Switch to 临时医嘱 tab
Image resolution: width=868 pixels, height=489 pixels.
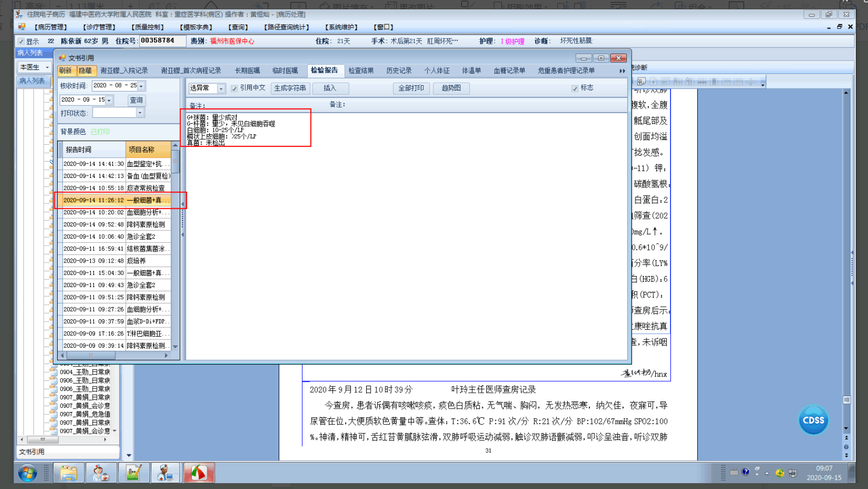click(x=285, y=71)
